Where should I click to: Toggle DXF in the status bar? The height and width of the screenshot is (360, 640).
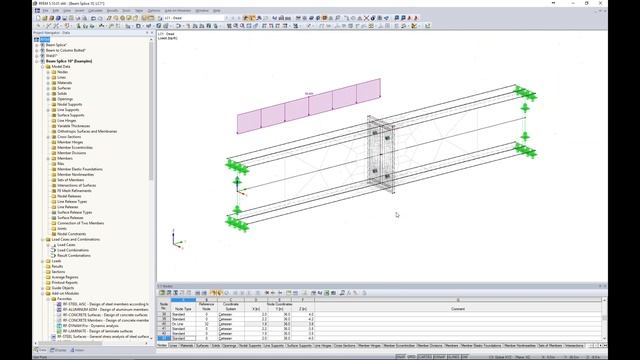[x=464, y=357]
